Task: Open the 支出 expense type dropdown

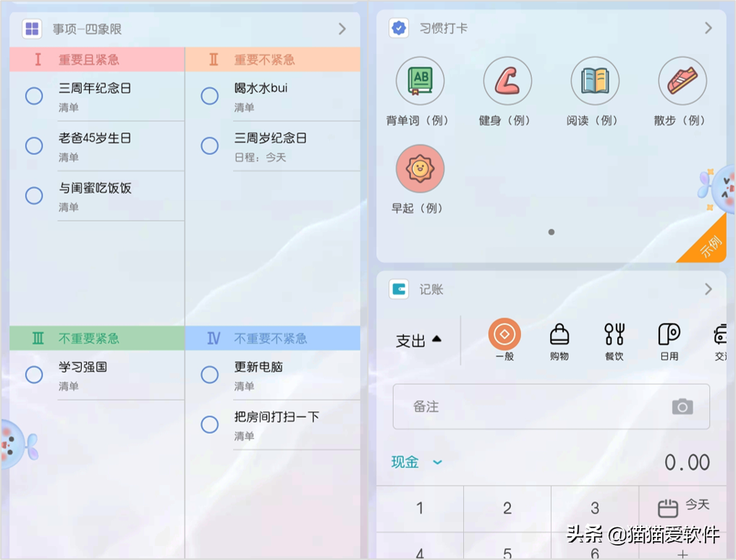Action: pos(418,340)
